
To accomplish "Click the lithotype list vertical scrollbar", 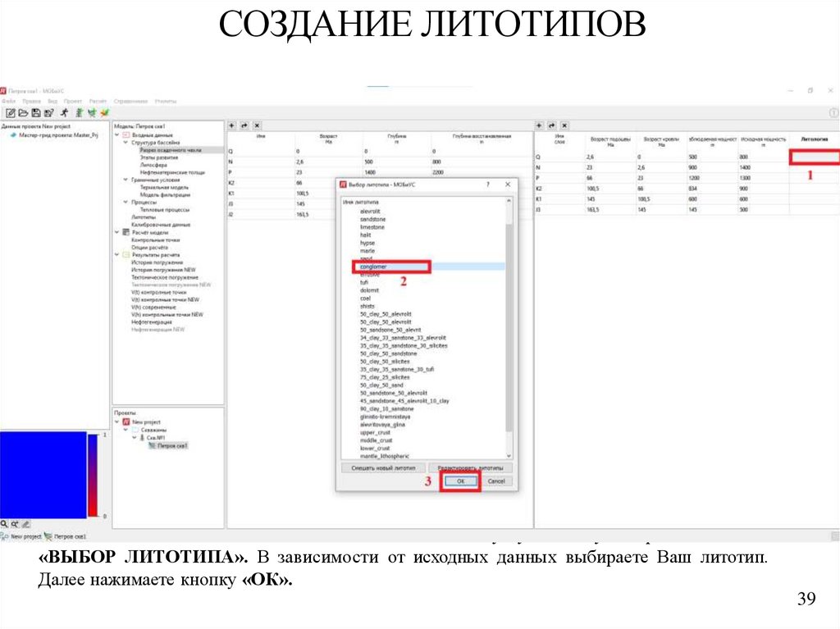I will (509, 328).
